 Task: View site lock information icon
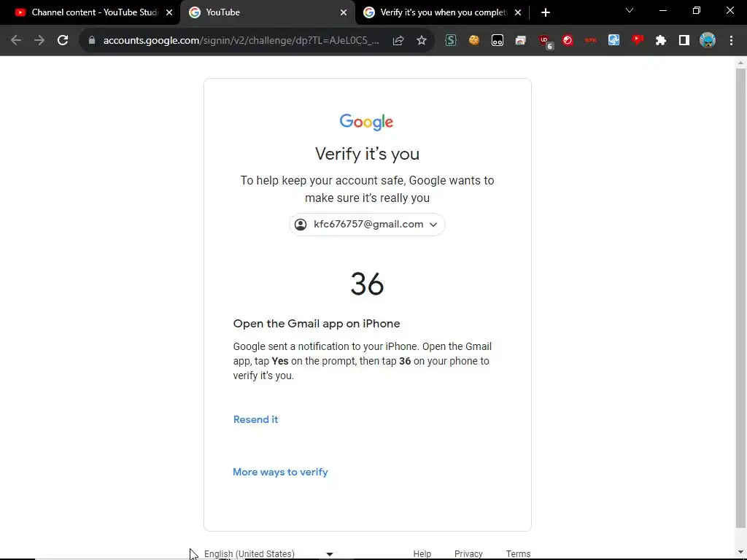[x=92, y=41]
